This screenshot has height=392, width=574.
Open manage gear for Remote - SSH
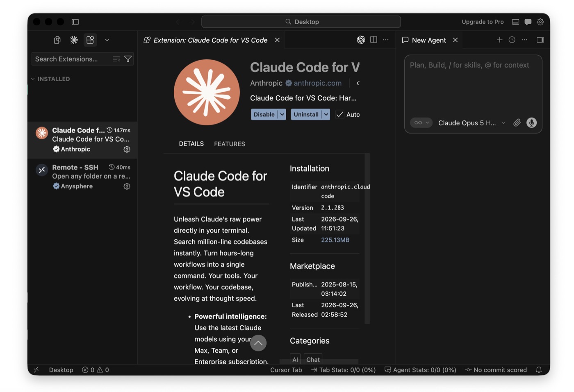(x=127, y=186)
